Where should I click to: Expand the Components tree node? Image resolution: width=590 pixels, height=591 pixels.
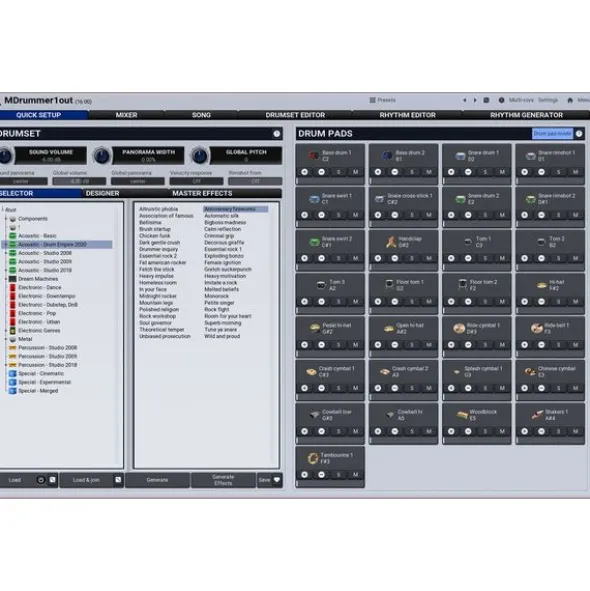(6, 219)
